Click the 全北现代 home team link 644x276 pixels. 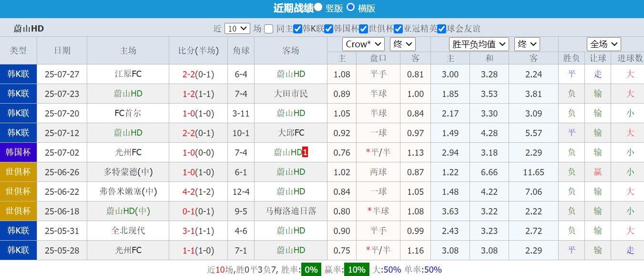(127, 231)
